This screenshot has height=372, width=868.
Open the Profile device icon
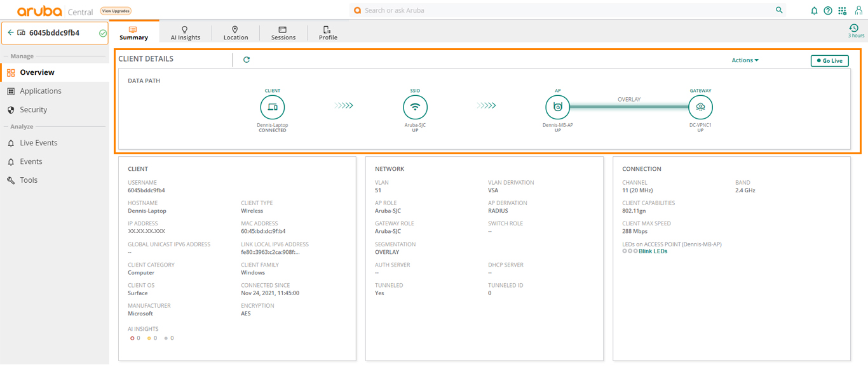pos(327,28)
